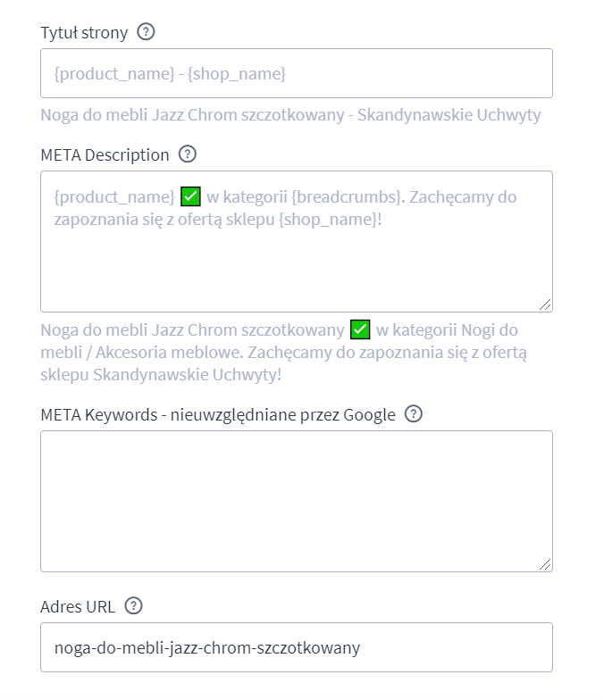This screenshot has height=700, width=604.
Task: Click {shop_name} placeholder in title field
Action: click(237, 73)
